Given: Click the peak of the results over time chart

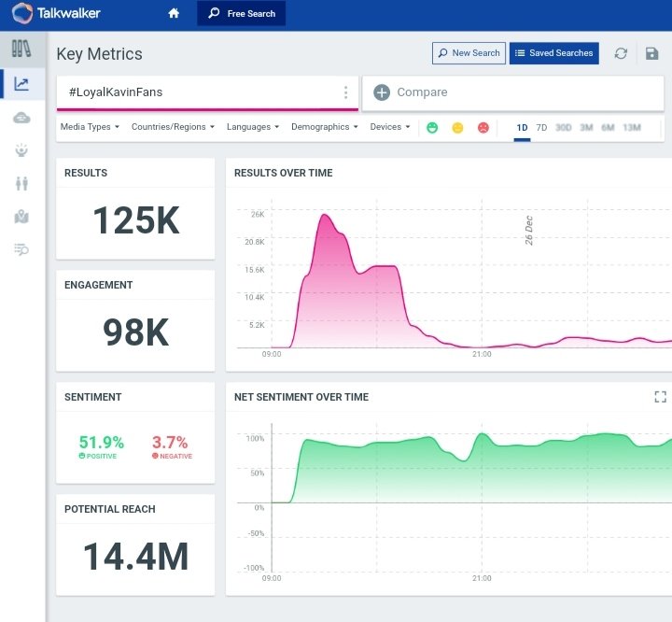Looking at the screenshot, I should (325, 215).
